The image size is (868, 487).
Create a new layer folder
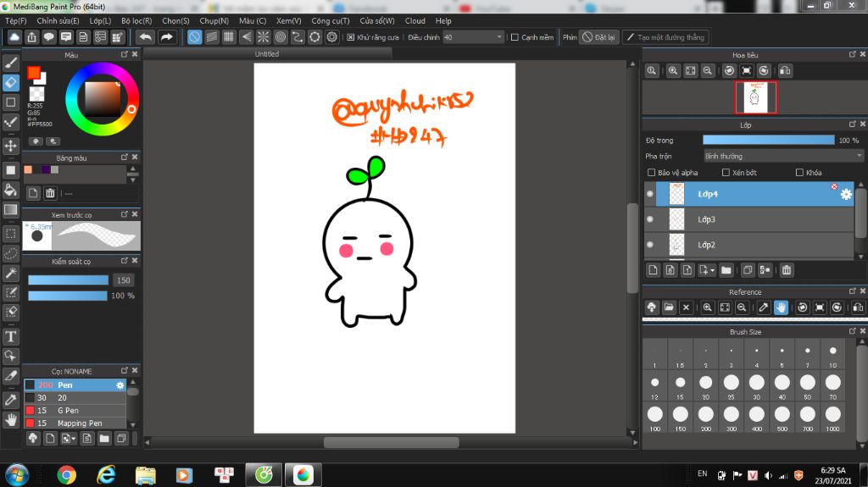(x=726, y=270)
